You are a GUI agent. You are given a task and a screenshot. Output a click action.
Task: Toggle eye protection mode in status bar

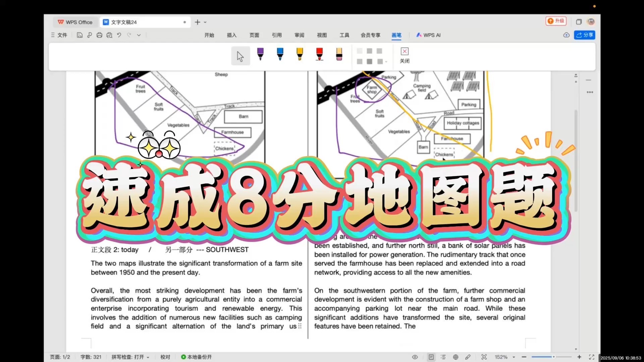point(415,357)
